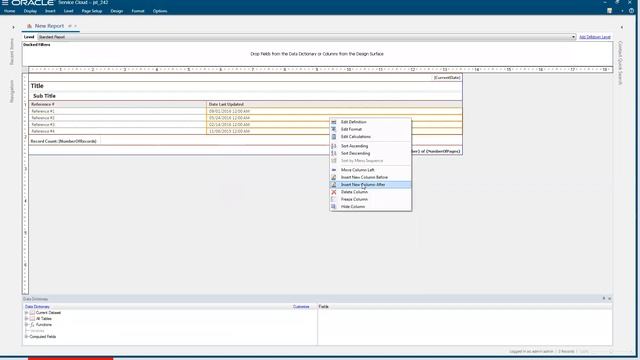This screenshot has width=640, height=360.
Task: Open the Page Setup ribbon tab
Action: click(92, 11)
